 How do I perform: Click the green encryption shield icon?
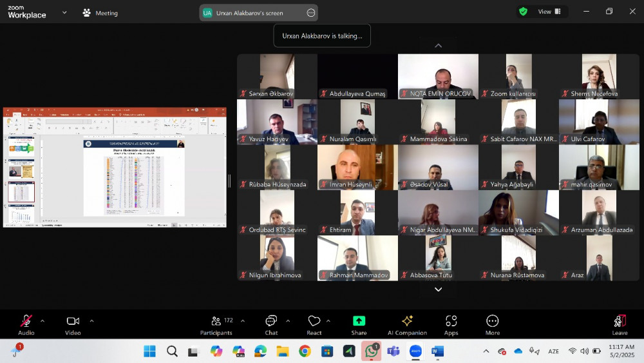[523, 12]
